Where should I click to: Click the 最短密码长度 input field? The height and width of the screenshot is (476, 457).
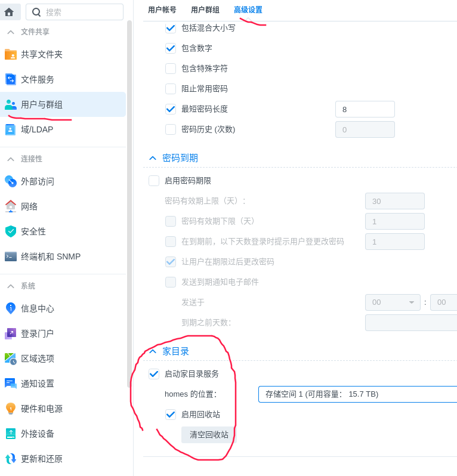tap(365, 109)
